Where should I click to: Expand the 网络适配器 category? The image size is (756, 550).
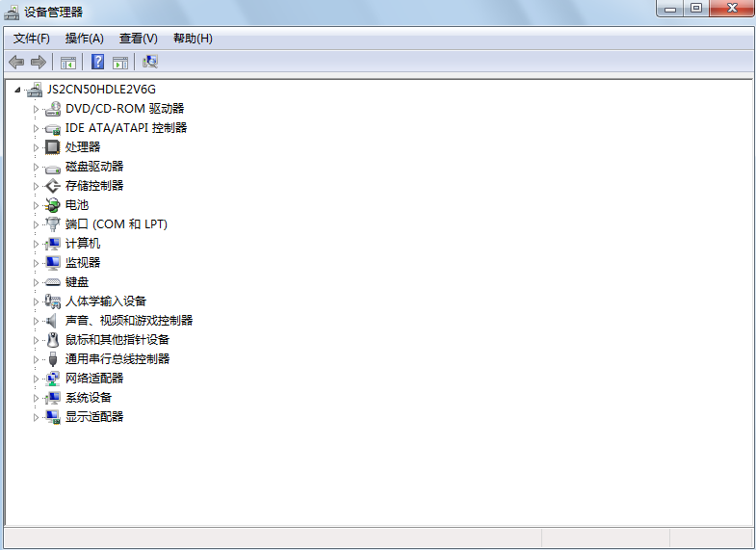(37, 379)
